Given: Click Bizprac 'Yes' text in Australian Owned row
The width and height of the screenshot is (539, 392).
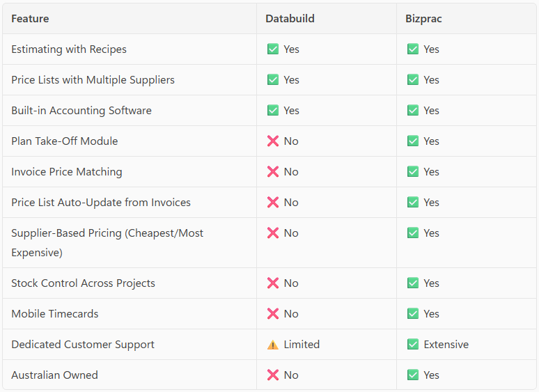Looking at the screenshot, I should click(431, 375).
